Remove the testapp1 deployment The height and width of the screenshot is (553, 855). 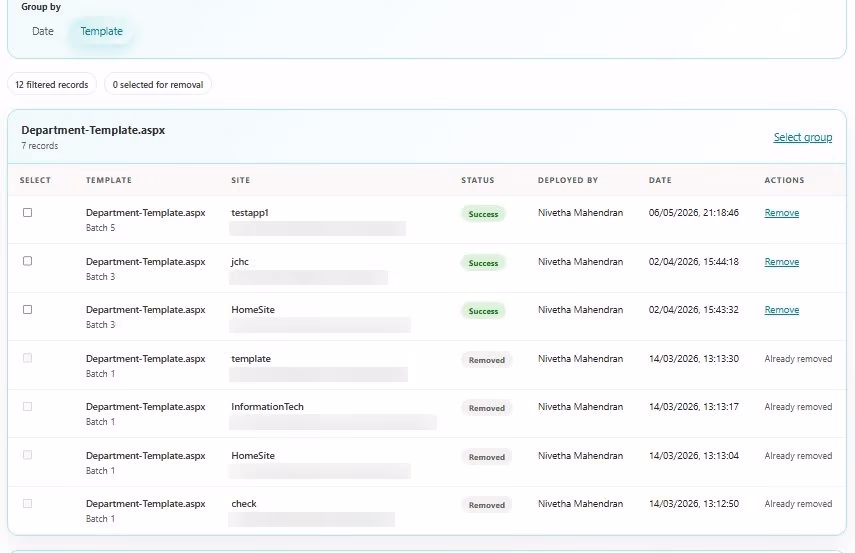point(781,213)
